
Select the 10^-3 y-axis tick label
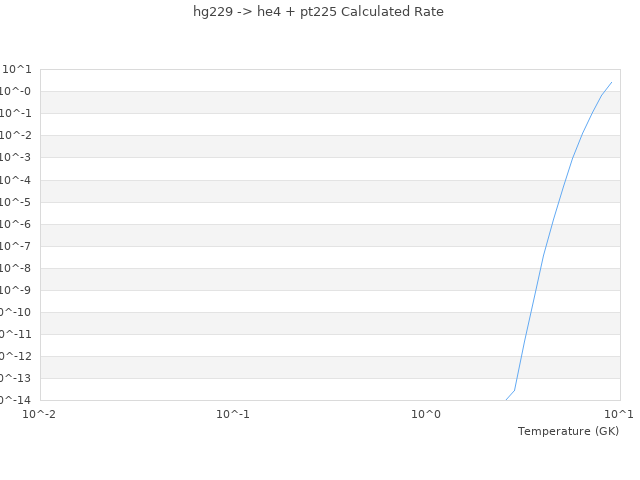tap(16, 157)
